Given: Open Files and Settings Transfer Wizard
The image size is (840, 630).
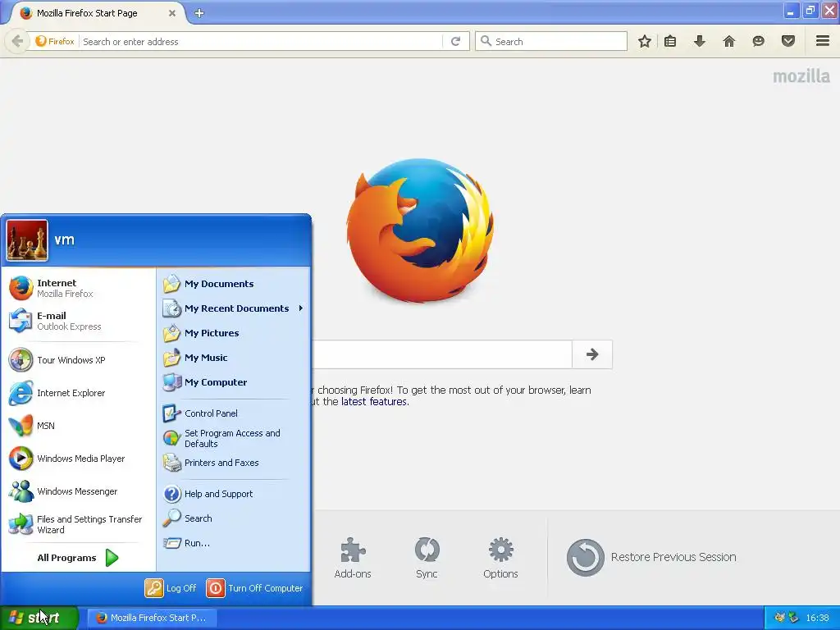Looking at the screenshot, I should coord(78,524).
